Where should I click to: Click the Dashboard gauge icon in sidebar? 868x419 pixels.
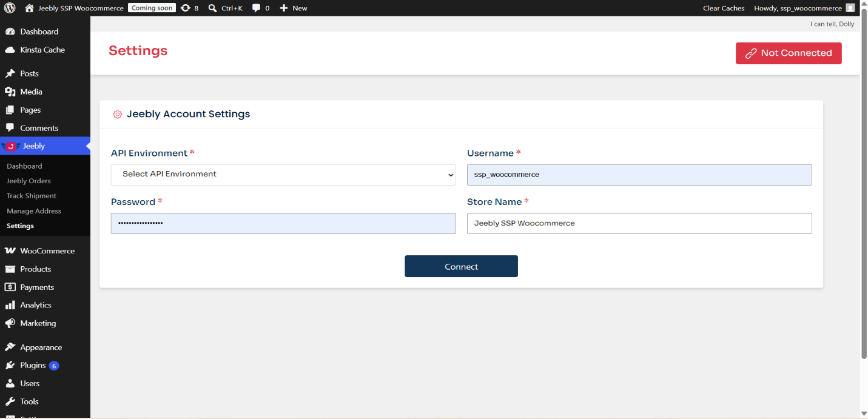coord(10,32)
